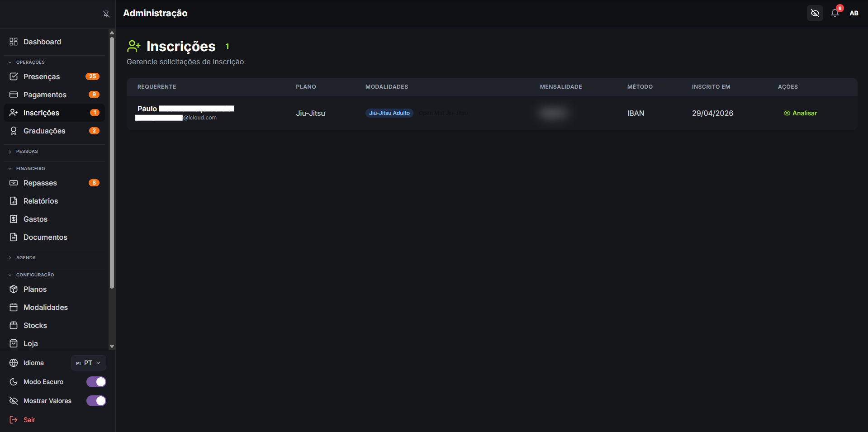Screen dimensions: 868x432
Task: Click the Planos package icon
Action: click(14, 289)
